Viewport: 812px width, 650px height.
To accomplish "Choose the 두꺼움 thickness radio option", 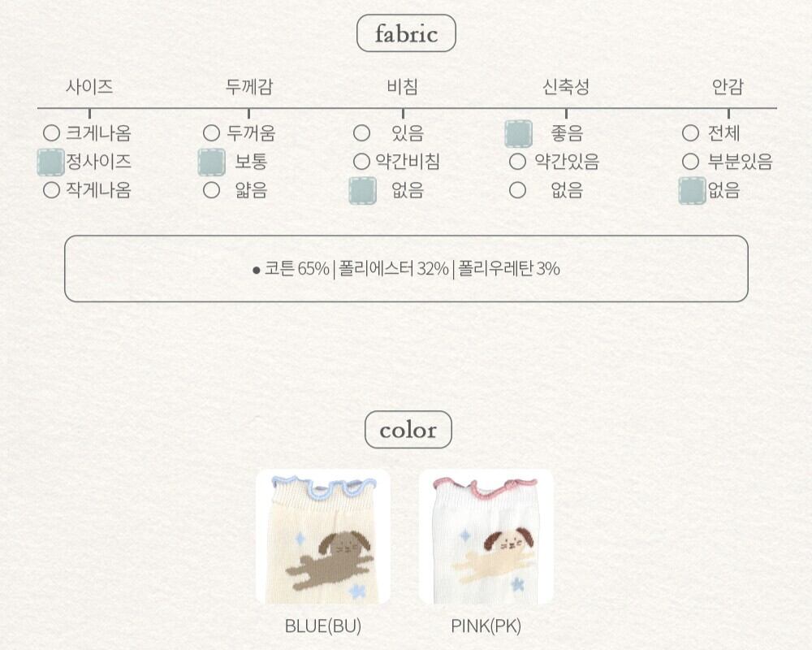I will point(211,133).
